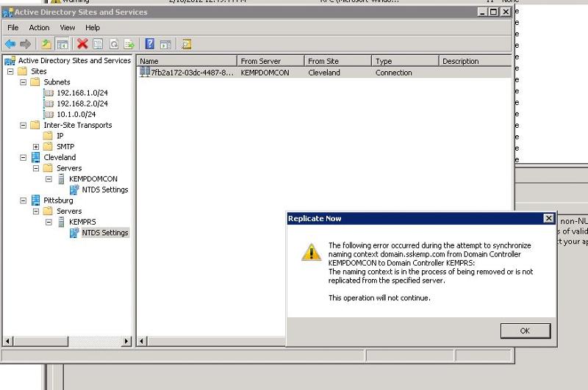Click list pane scroll left arrow
The width and height of the screenshot is (588, 390).
click(x=142, y=342)
